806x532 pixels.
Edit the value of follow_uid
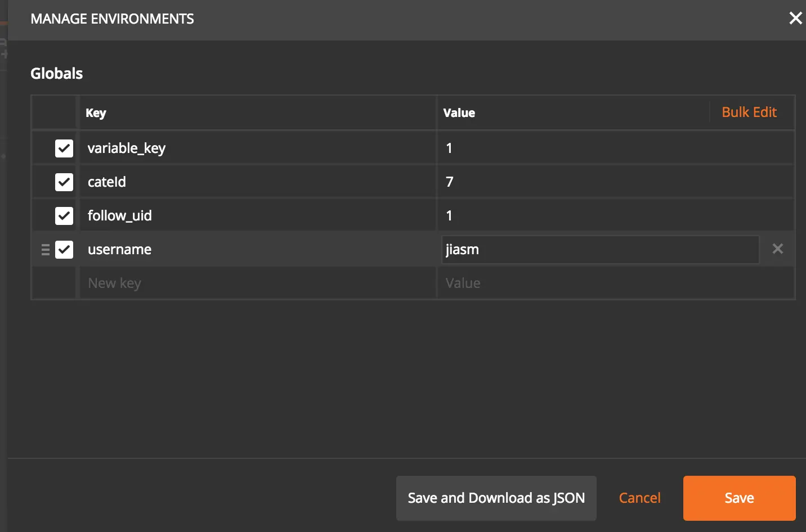pyautogui.click(x=616, y=215)
